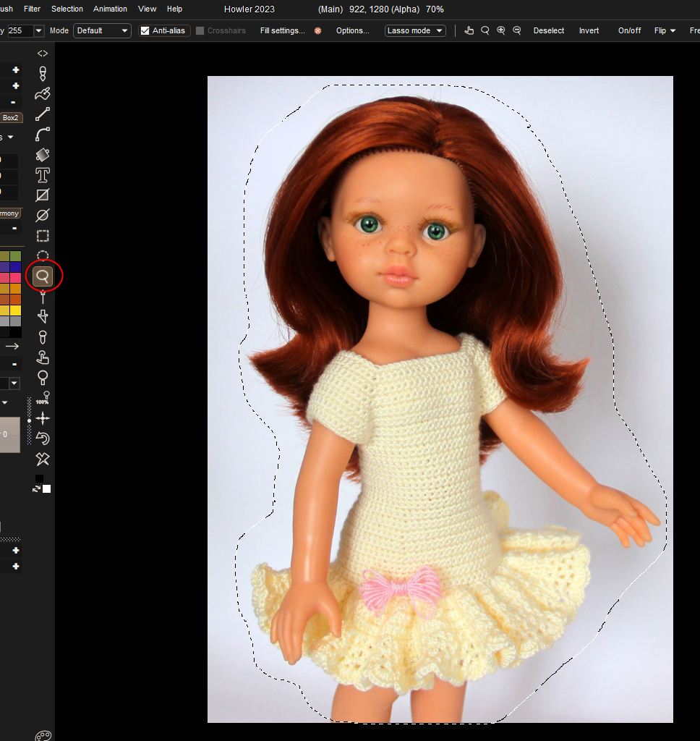Open the Animation menu
Image resolution: width=700 pixels, height=741 pixels.
(x=110, y=9)
